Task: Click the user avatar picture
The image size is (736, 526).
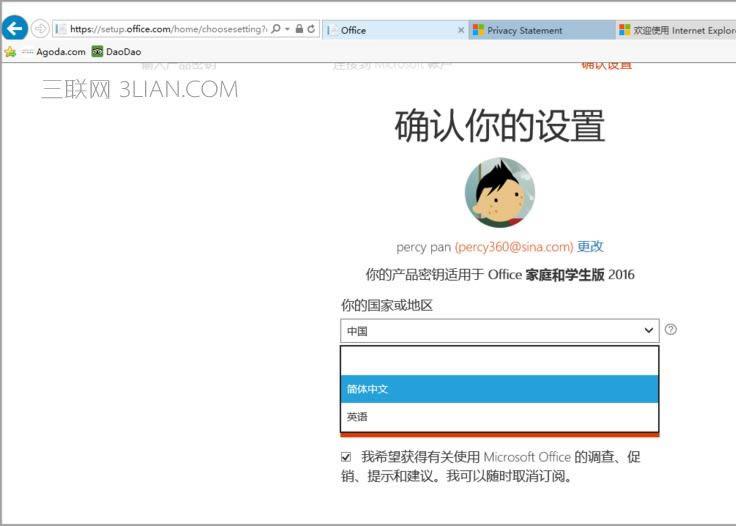Action: tap(500, 192)
